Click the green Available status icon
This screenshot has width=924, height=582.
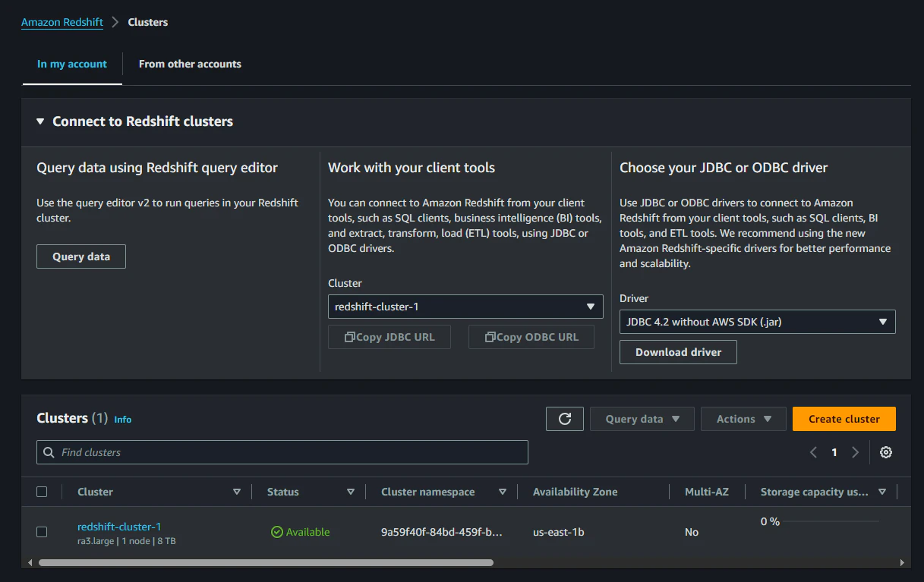click(x=276, y=532)
